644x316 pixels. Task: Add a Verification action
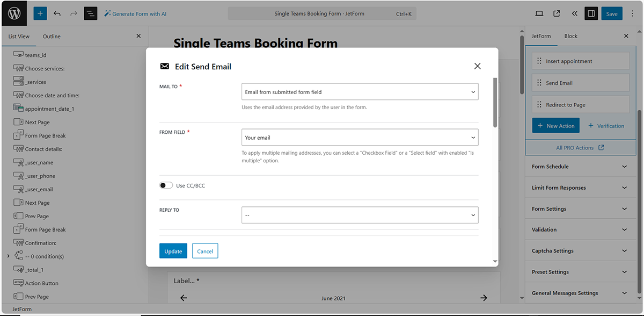point(606,126)
